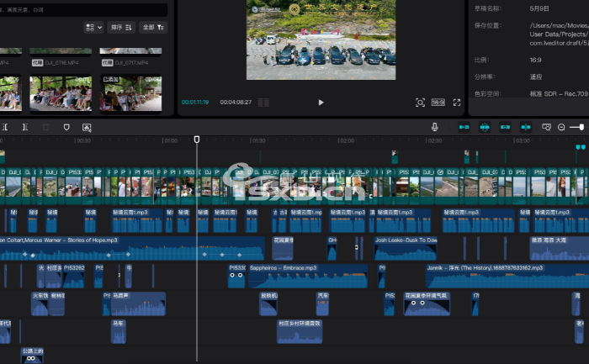Select the DJI_0716.MP4 file name
This screenshot has width=589, height=364.
click(x=61, y=63)
